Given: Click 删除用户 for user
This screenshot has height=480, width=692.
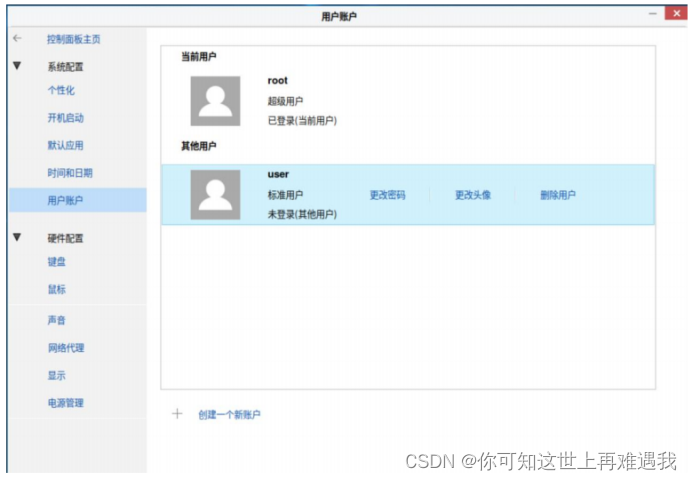Looking at the screenshot, I should (x=558, y=195).
